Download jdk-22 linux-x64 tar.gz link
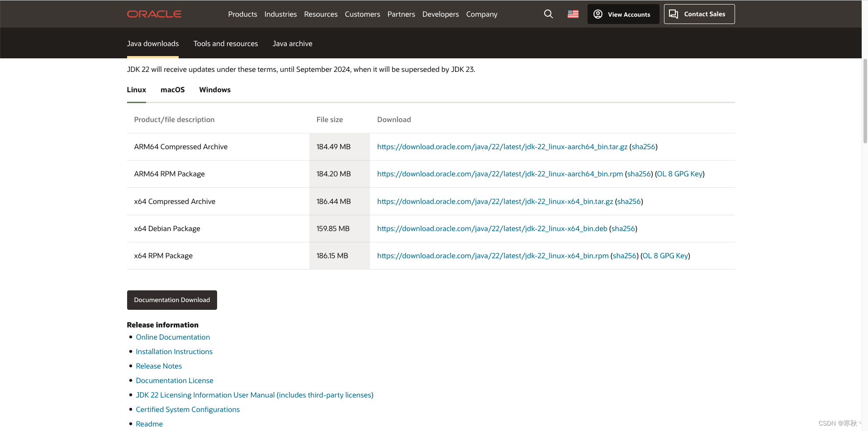The height and width of the screenshot is (431, 868). [495, 201]
